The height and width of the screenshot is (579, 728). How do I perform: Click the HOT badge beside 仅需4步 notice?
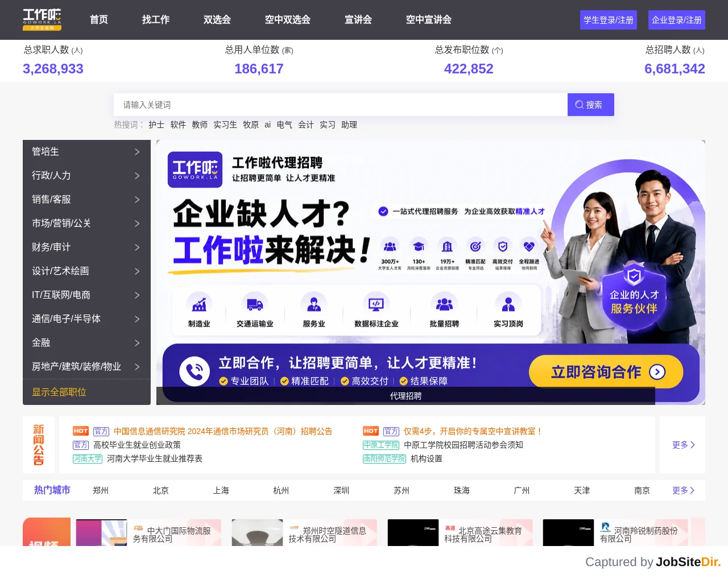(x=371, y=431)
